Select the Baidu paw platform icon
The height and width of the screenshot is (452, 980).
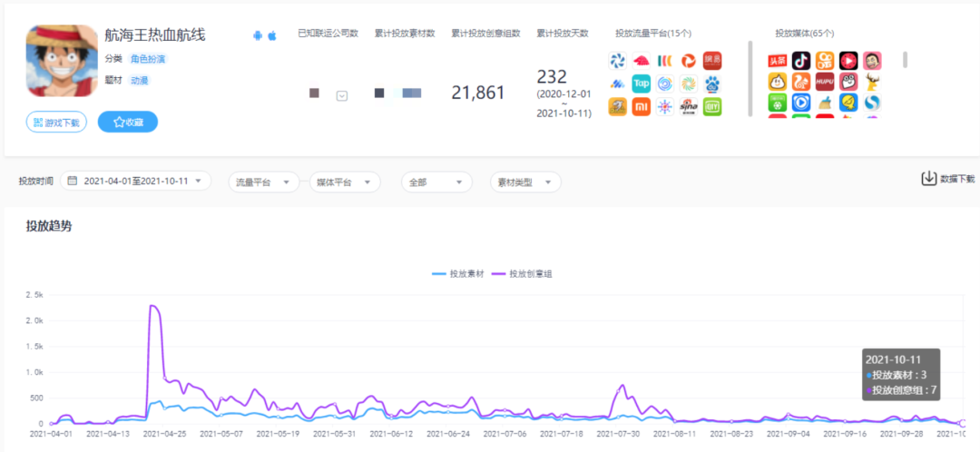[712, 84]
